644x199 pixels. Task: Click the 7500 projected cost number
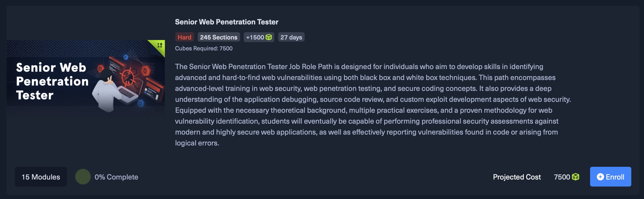[x=562, y=177]
